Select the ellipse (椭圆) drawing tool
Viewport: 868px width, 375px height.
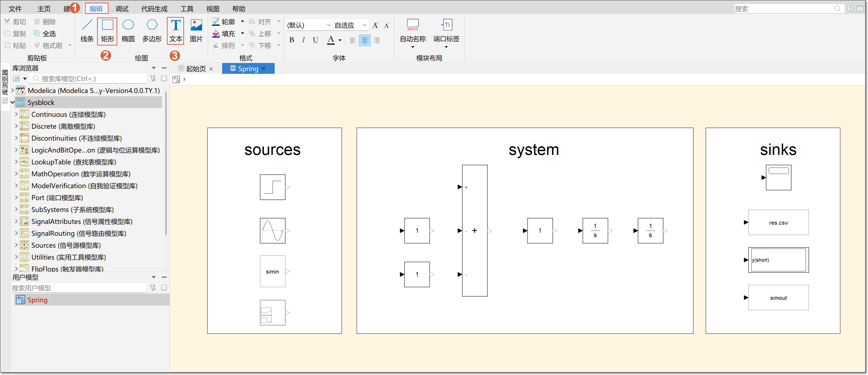tap(128, 31)
